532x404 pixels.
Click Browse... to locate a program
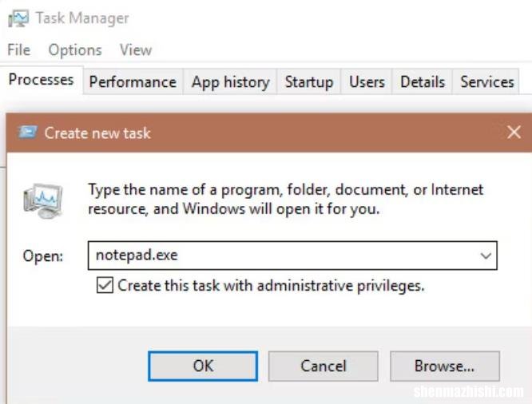point(444,366)
